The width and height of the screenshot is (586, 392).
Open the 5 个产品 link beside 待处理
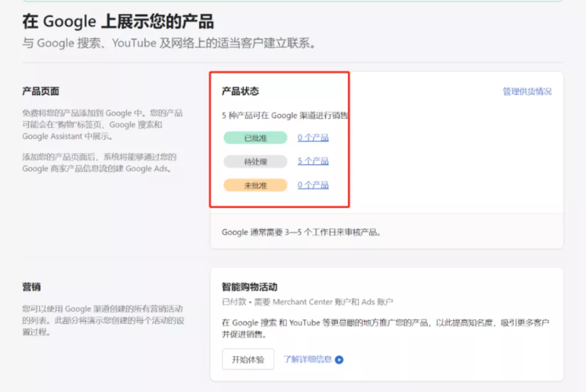313,161
